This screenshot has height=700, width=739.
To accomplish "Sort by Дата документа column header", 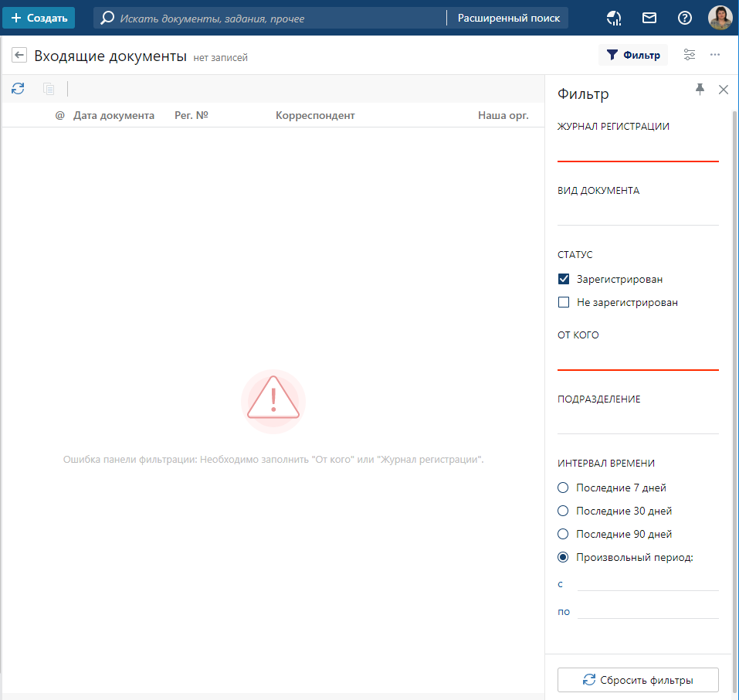I will click(x=114, y=115).
